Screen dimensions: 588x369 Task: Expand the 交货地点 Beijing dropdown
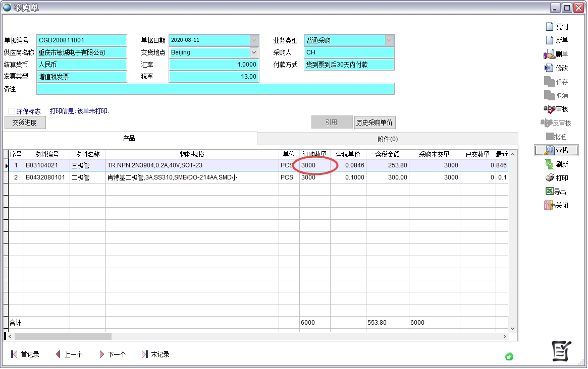pos(253,52)
